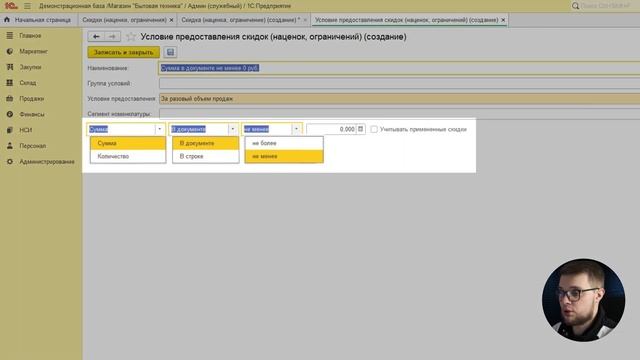Image resolution: width=640 pixels, height=360 pixels.
Task: Expand the В документе dropdown arrow
Action: pyautogui.click(x=233, y=129)
